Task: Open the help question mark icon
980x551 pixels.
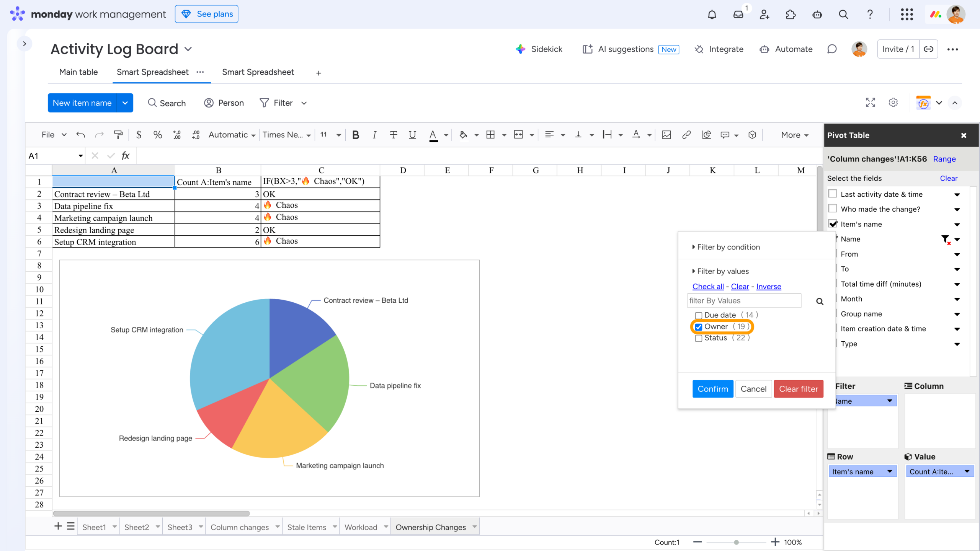Action: click(x=870, y=15)
